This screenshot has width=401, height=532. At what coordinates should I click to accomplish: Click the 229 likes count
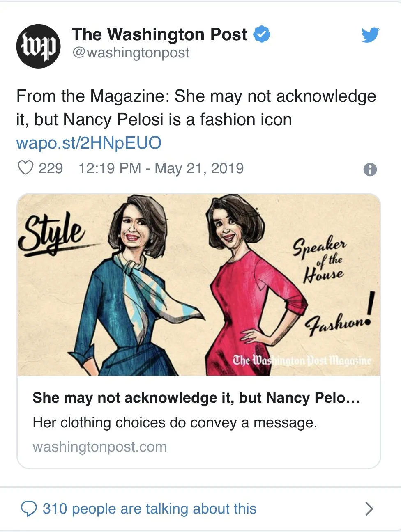coord(51,168)
